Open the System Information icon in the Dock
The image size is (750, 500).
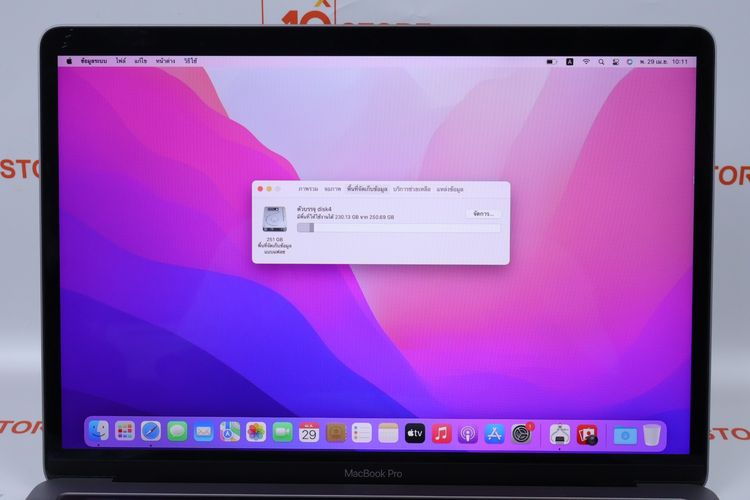560,434
